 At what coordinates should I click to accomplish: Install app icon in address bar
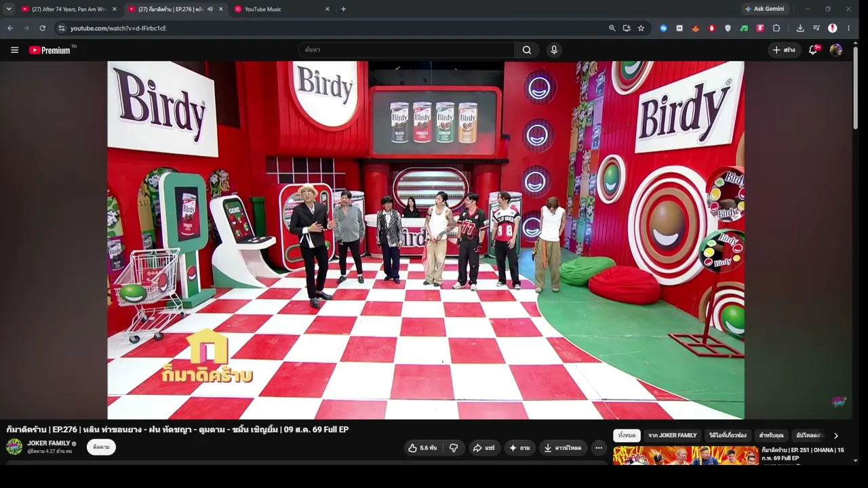pos(627,28)
